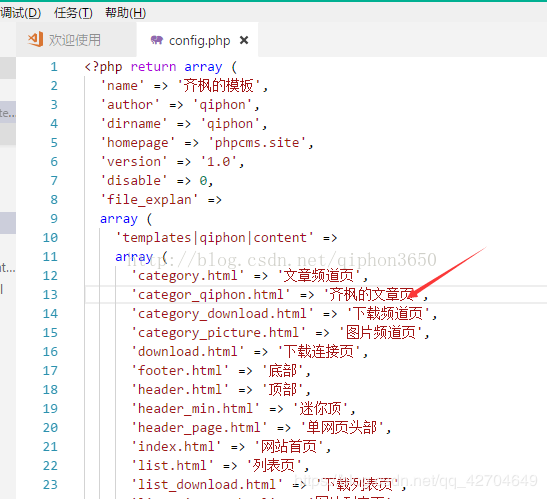547x499 pixels.
Task: Click the VS Code icon on welcome tab
Action: pos(36,39)
